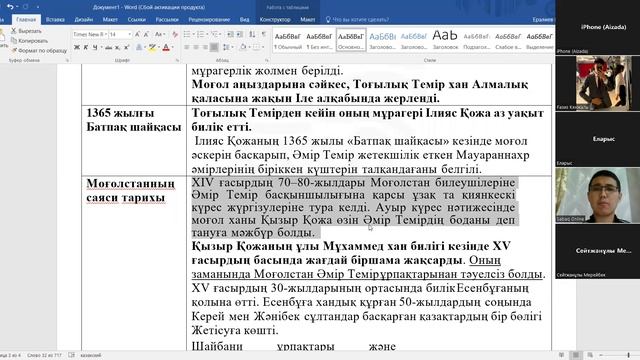Open the Рецензирование tab
This screenshot has width=640, height=360.
click(x=209, y=19)
